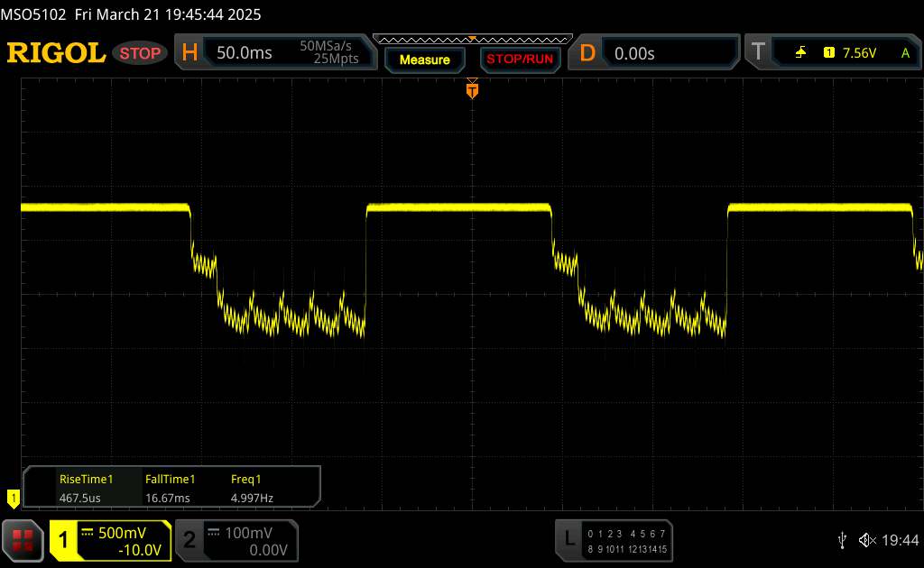Select the channel 1 ground reference marker

[x=13, y=497]
